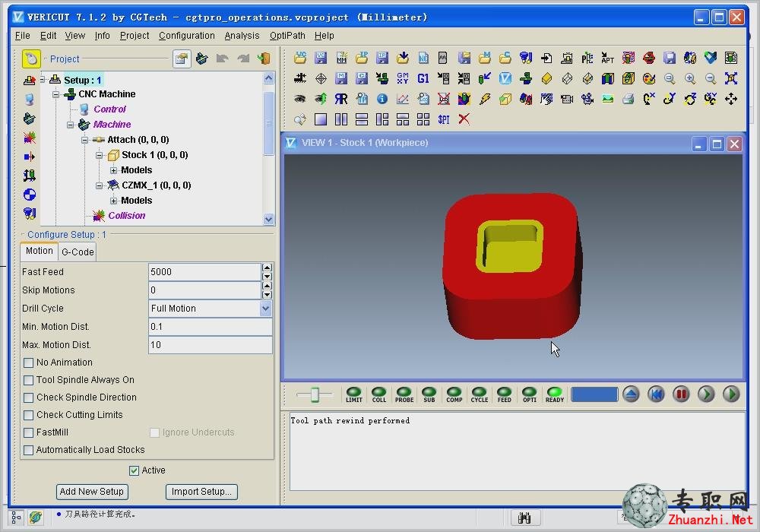Click the Add New Setup button
The width and height of the screenshot is (760, 532).
92,491
